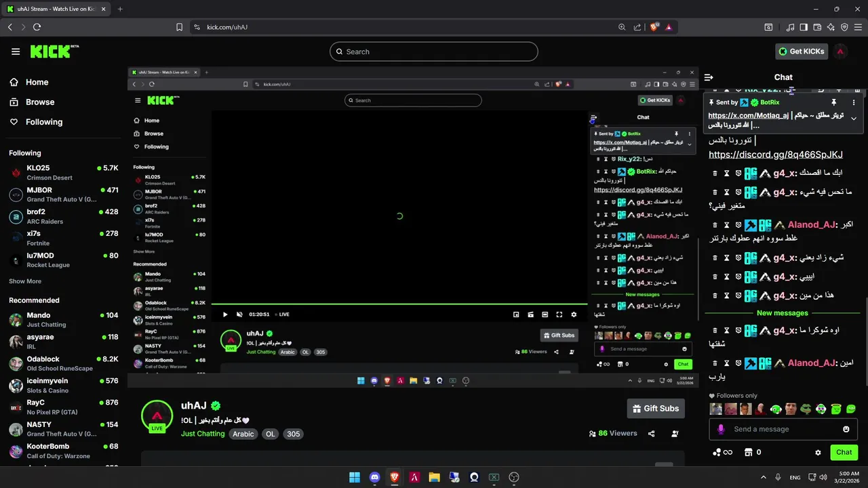This screenshot has width=868, height=488.
Task: Open the Windows Start menu
Action: click(x=355, y=477)
